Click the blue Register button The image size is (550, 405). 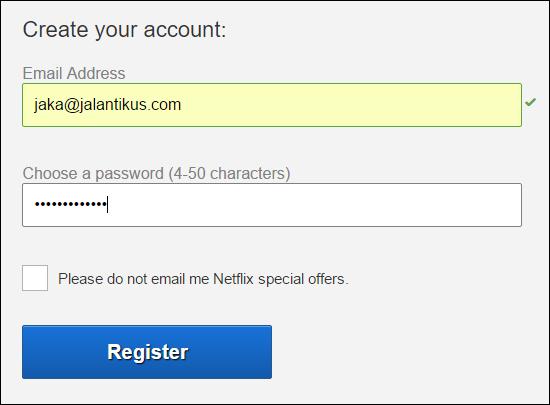pyautogui.click(x=147, y=352)
